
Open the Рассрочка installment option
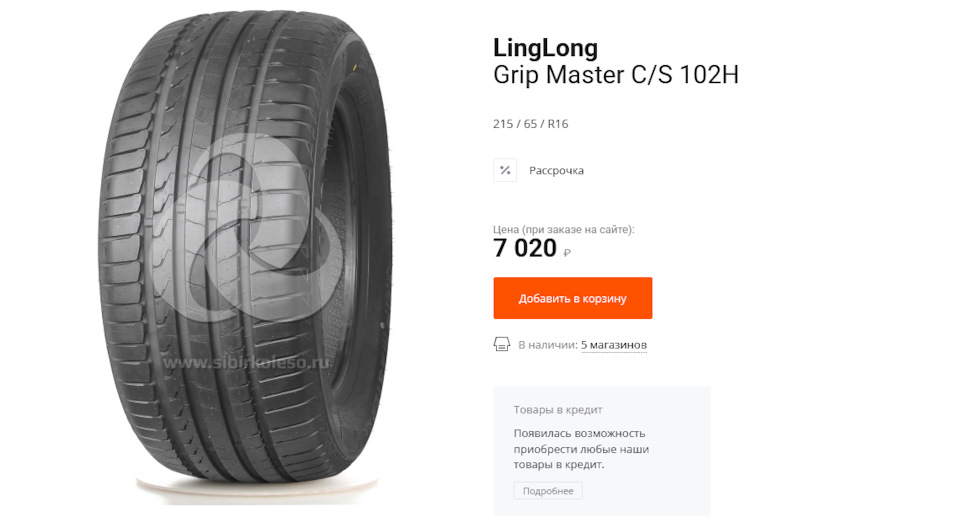[x=556, y=170]
